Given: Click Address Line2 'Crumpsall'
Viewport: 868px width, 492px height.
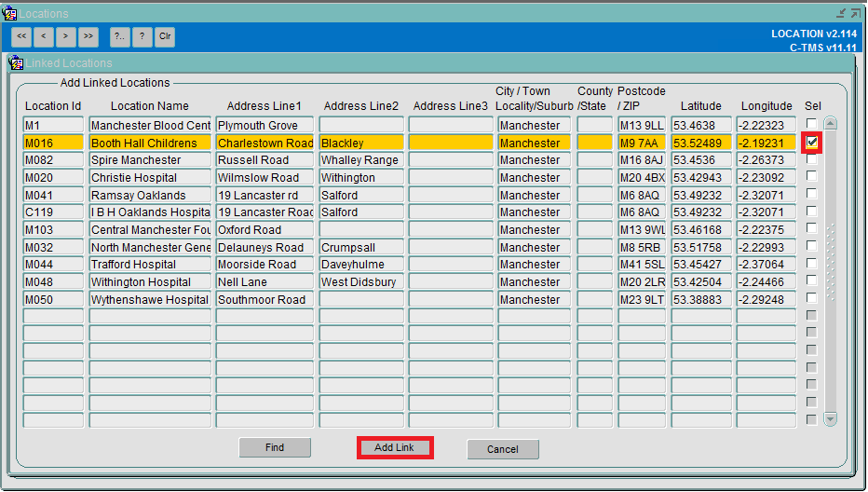Looking at the screenshot, I should tap(361, 248).
